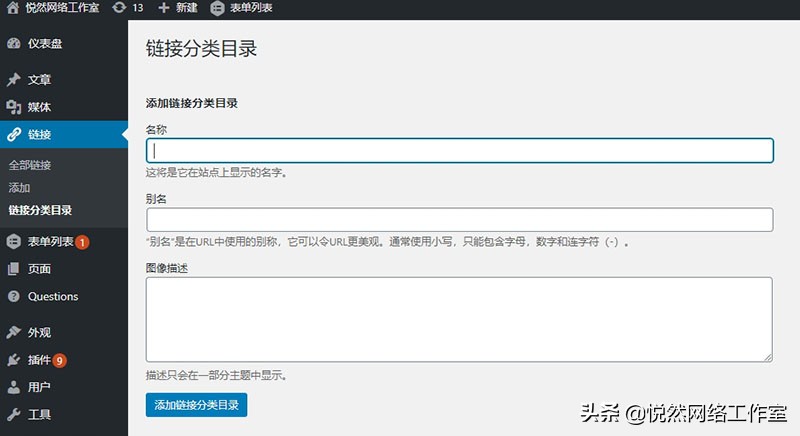This screenshot has height=436, width=800.
Task: Click the 添加链接分类目录 section heading
Action: (x=192, y=103)
